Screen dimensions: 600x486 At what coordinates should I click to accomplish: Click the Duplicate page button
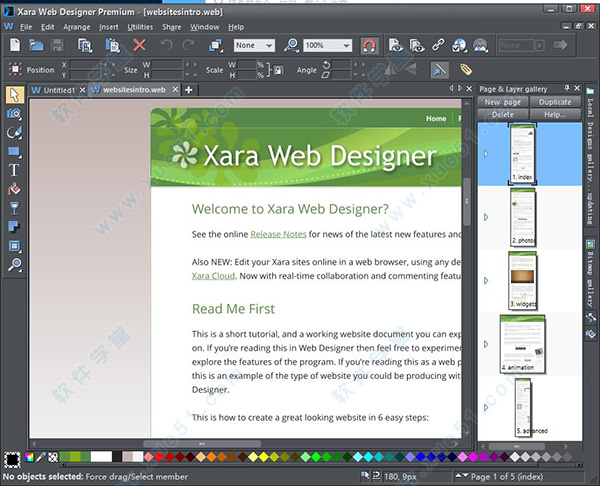tap(555, 102)
